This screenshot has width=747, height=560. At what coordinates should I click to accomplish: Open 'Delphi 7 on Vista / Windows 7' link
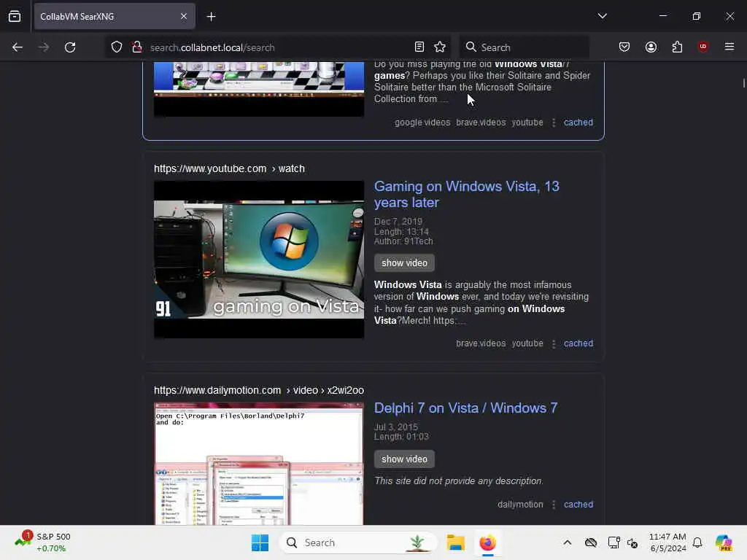(x=465, y=408)
